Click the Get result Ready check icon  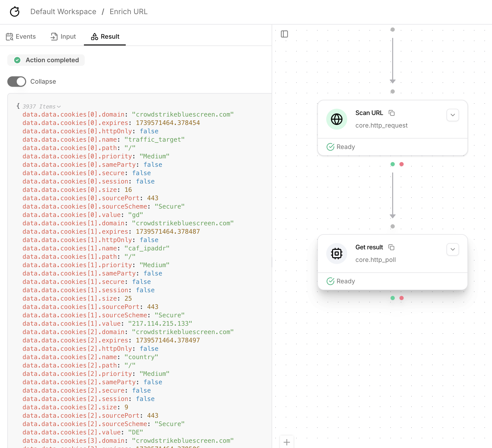coord(330,281)
